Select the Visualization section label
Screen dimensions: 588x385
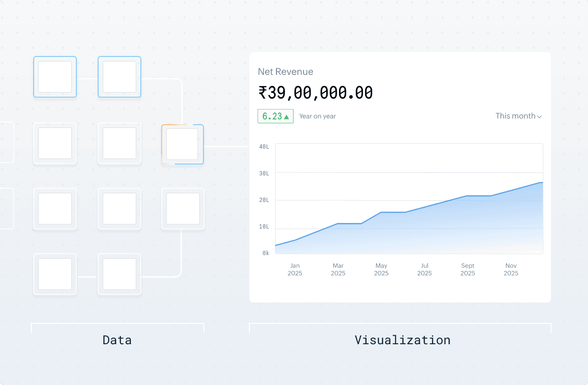coord(402,340)
